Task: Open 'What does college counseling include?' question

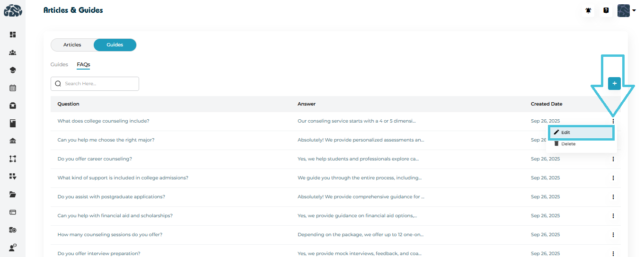Action: pyautogui.click(x=103, y=121)
